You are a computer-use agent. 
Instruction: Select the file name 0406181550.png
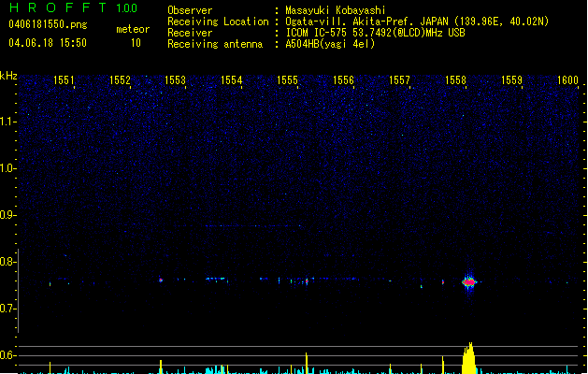click(48, 24)
